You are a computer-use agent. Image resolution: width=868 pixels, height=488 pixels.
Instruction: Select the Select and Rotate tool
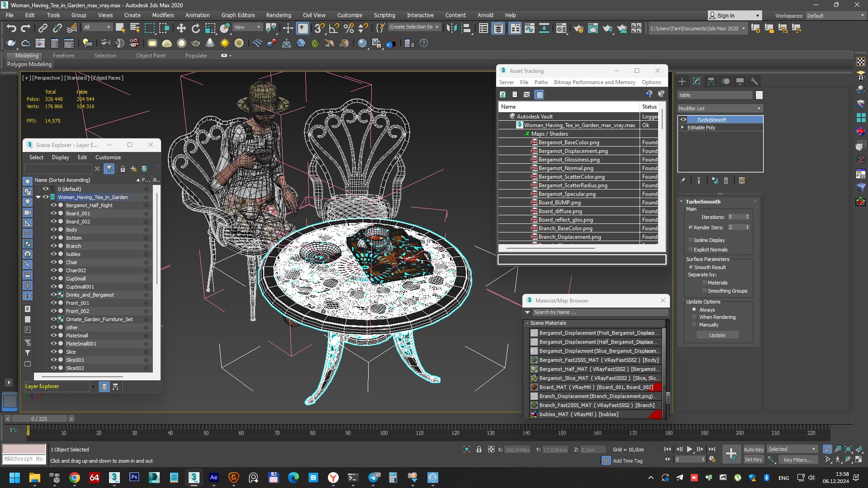coord(195,28)
